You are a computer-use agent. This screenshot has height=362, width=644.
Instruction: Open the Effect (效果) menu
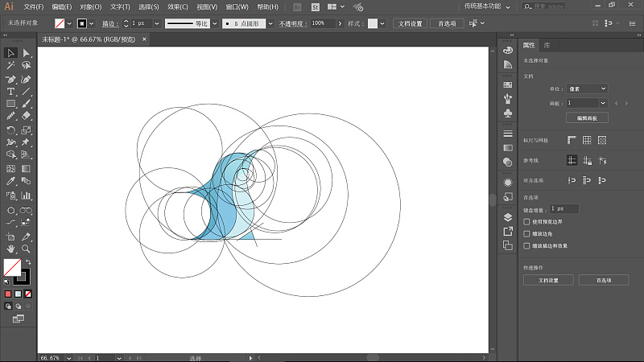coord(177,7)
